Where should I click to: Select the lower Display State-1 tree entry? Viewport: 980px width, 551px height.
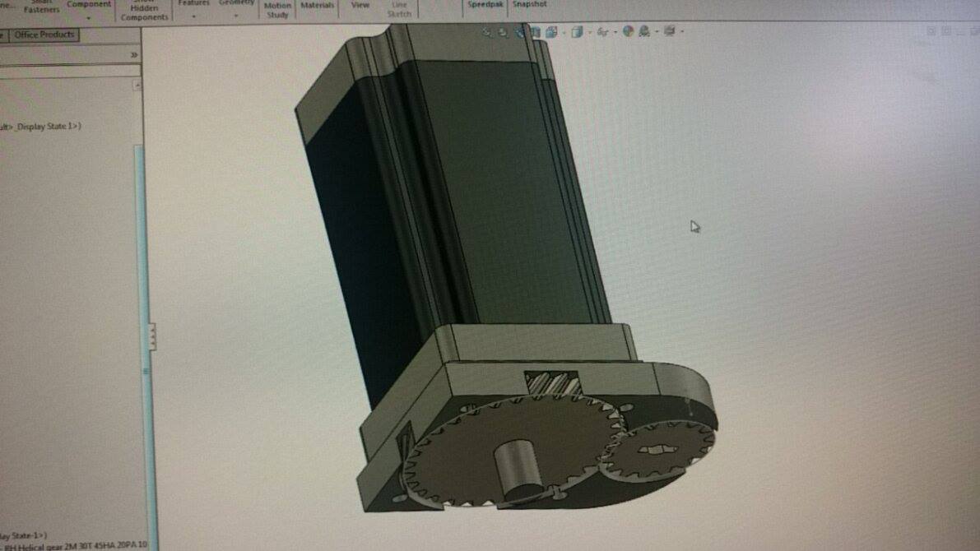[x=24, y=535]
